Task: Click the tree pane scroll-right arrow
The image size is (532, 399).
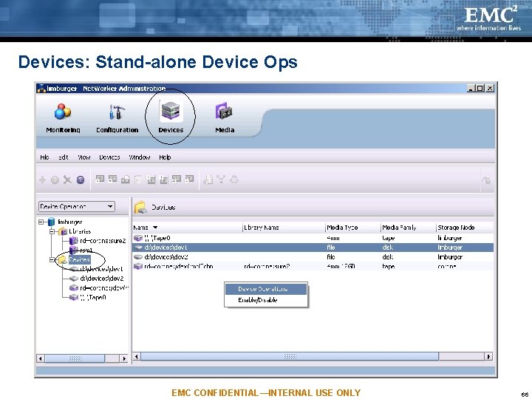Action: [124, 358]
